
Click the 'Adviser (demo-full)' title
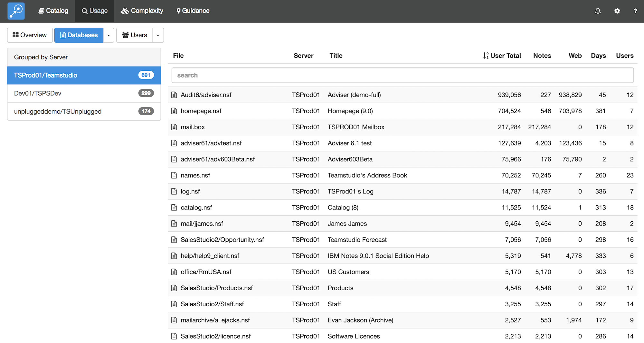pos(354,95)
